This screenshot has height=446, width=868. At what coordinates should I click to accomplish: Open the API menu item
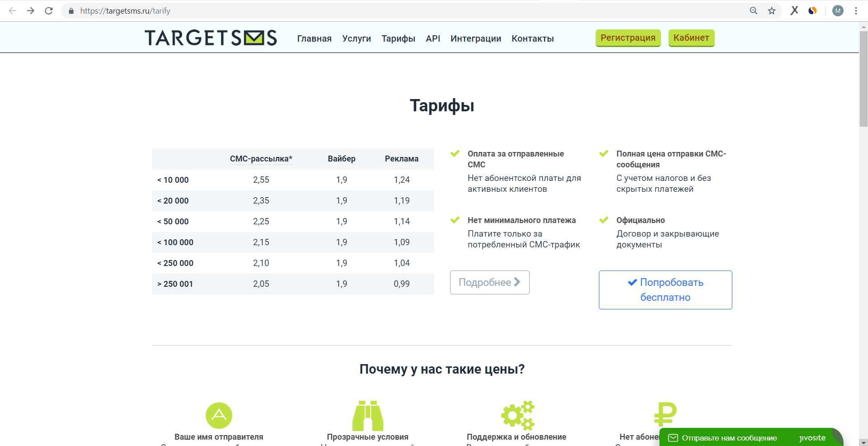433,38
